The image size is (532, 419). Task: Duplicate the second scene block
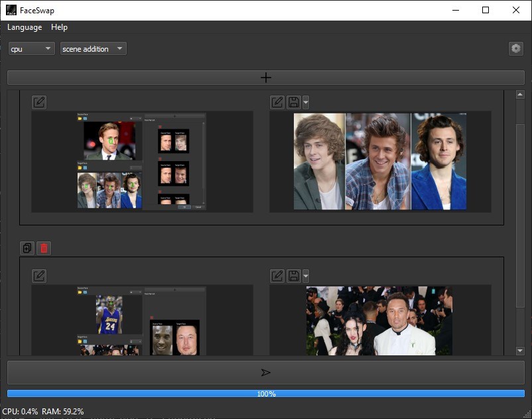pos(27,248)
